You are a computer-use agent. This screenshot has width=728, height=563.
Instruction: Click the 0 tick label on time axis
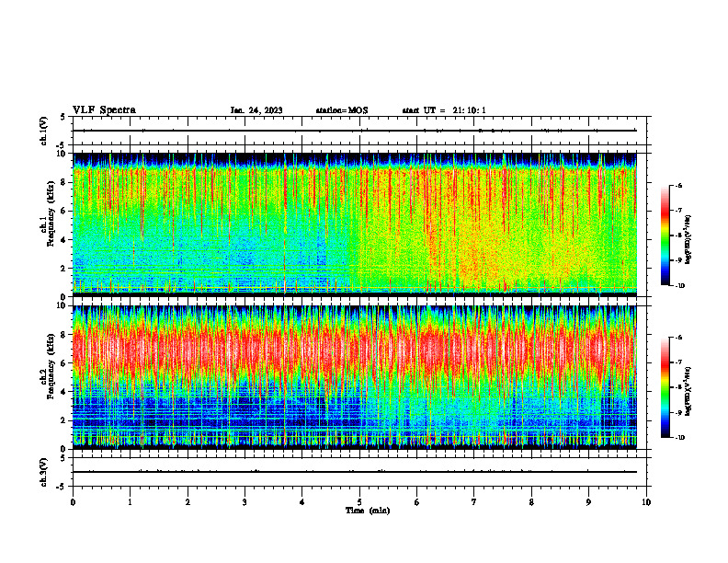(73, 502)
